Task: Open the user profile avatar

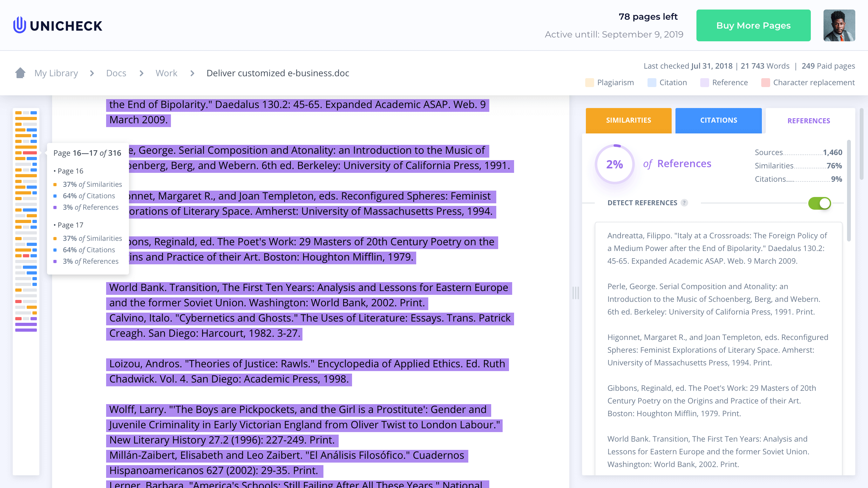Action: tap(839, 25)
